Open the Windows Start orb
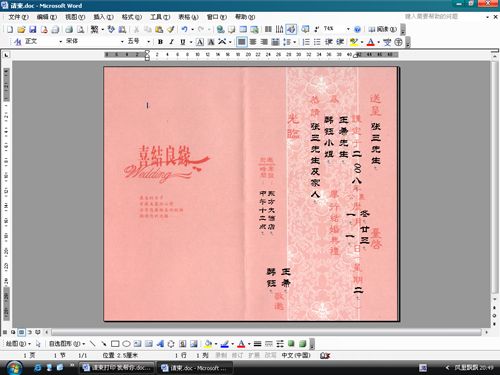 click(x=13, y=367)
